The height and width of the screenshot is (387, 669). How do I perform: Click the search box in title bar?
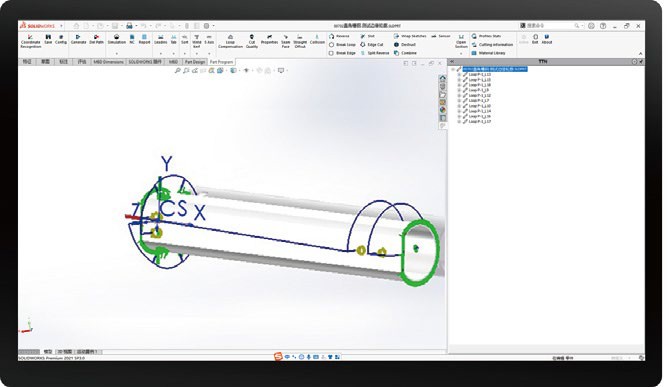[550, 26]
